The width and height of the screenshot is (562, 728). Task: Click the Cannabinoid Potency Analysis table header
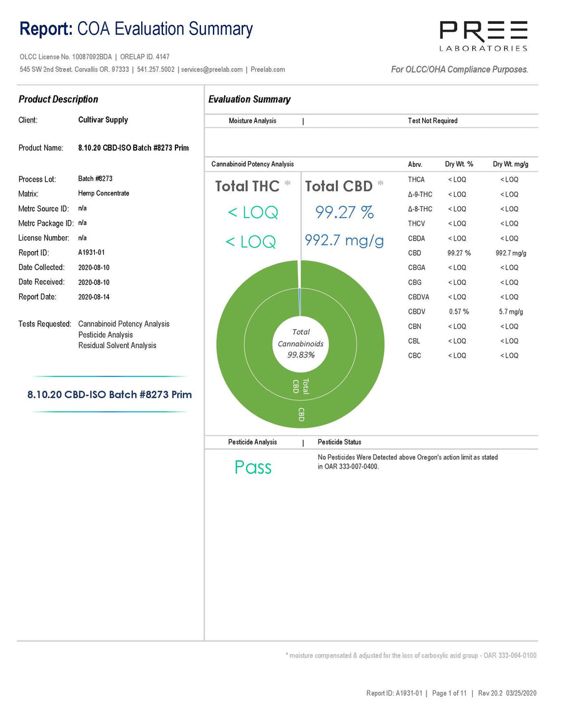252,164
